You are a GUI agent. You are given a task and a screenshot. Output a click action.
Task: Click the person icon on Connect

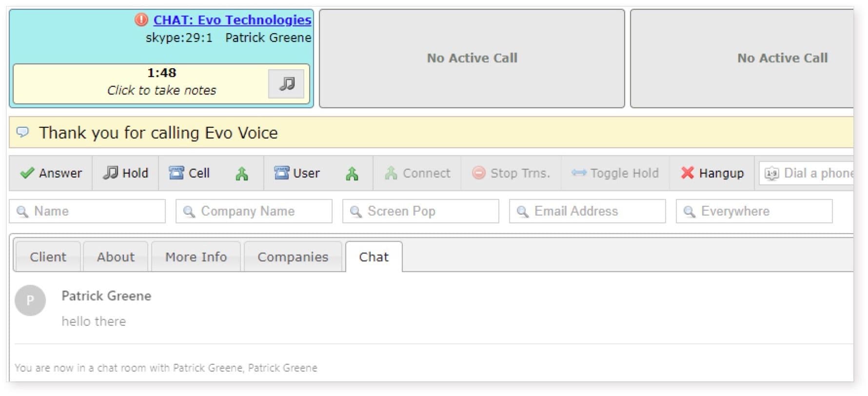391,174
